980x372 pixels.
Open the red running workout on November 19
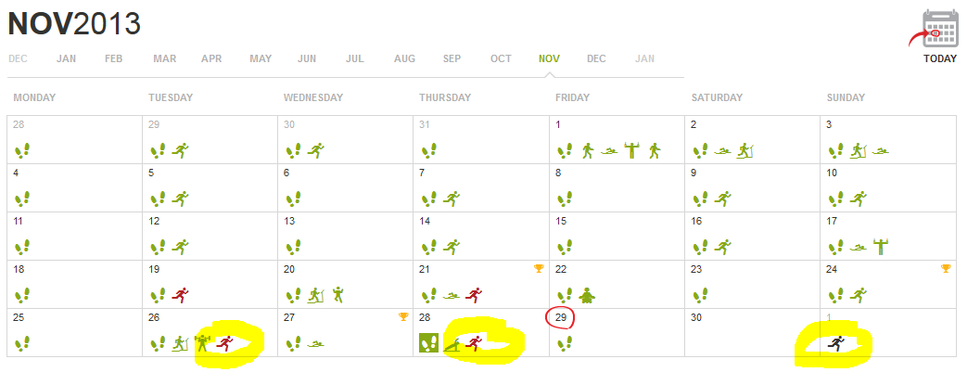pos(180,294)
